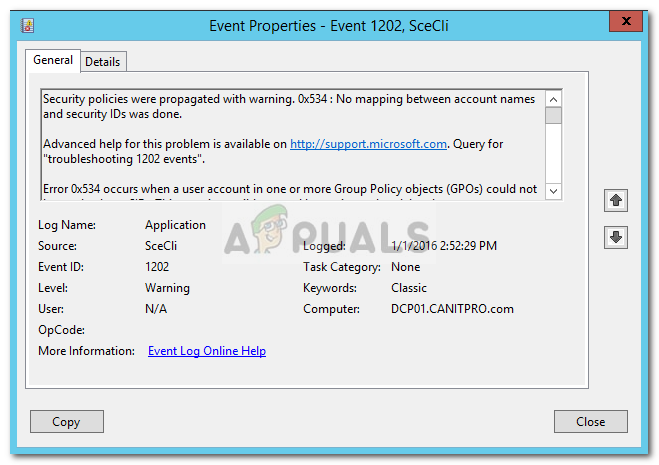
Task: Click the 'Security policies were propagated' text
Action: (x=132, y=99)
